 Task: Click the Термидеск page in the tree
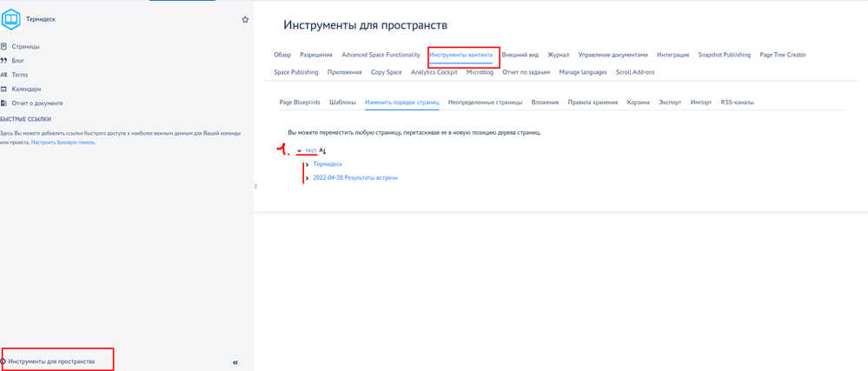pos(328,164)
